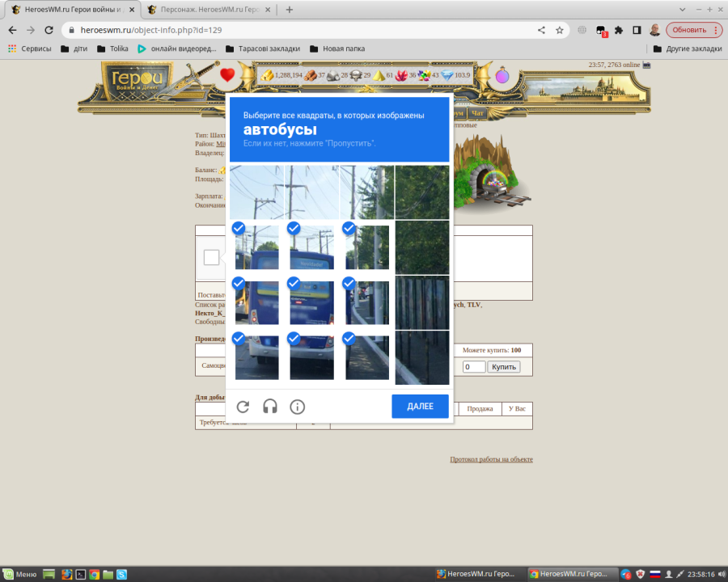Screen dimensions: 728x582
Task: Open the captcha info help icon
Action: (x=297, y=407)
